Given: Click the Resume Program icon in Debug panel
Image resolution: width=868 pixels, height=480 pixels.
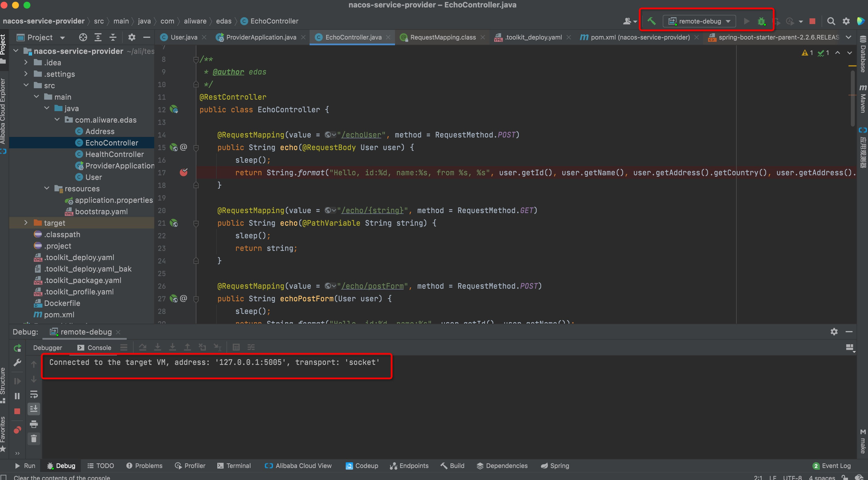Looking at the screenshot, I should click(x=17, y=381).
